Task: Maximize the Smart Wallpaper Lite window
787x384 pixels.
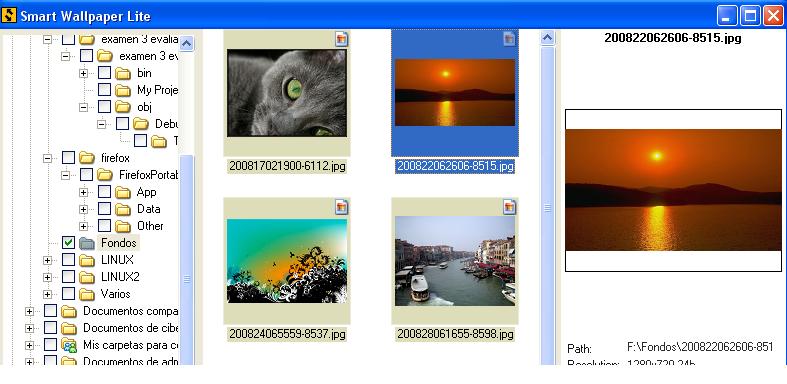Action: [750, 16]
